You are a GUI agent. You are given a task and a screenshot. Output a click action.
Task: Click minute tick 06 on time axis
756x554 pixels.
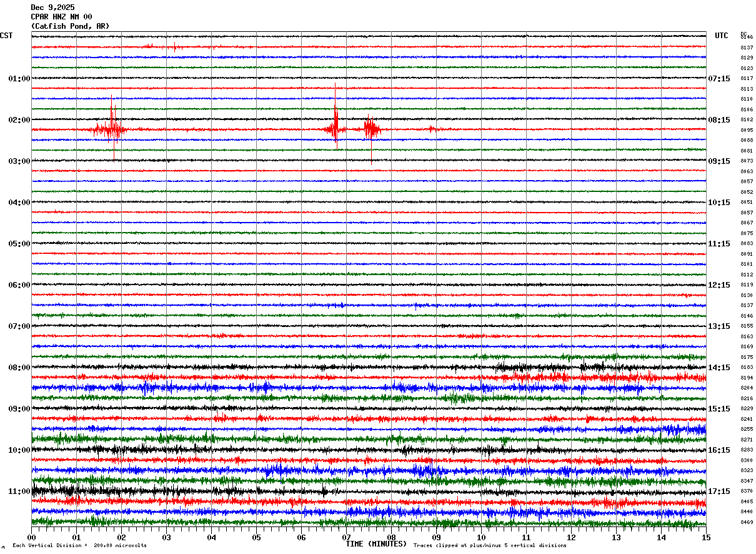tap(301, 537)
